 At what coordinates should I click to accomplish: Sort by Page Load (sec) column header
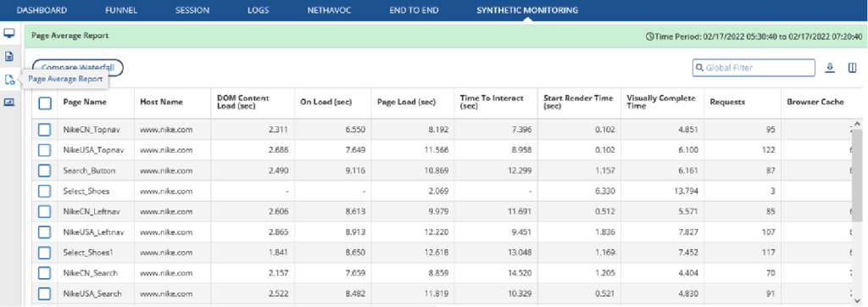click(406, 102)
